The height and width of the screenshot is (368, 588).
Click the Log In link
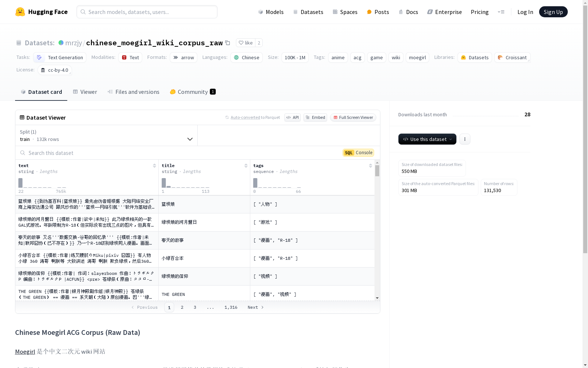[x=525, y=12]
